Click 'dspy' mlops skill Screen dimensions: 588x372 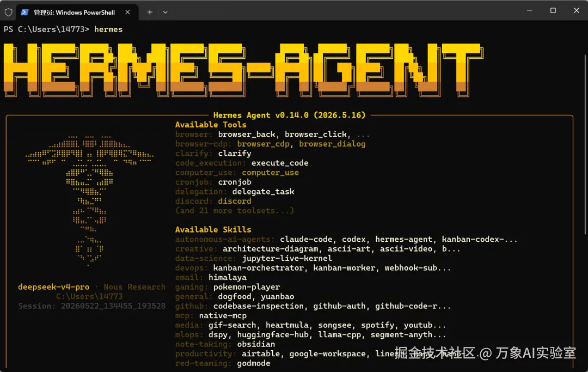pyautogui.click(x=218, y=335)
